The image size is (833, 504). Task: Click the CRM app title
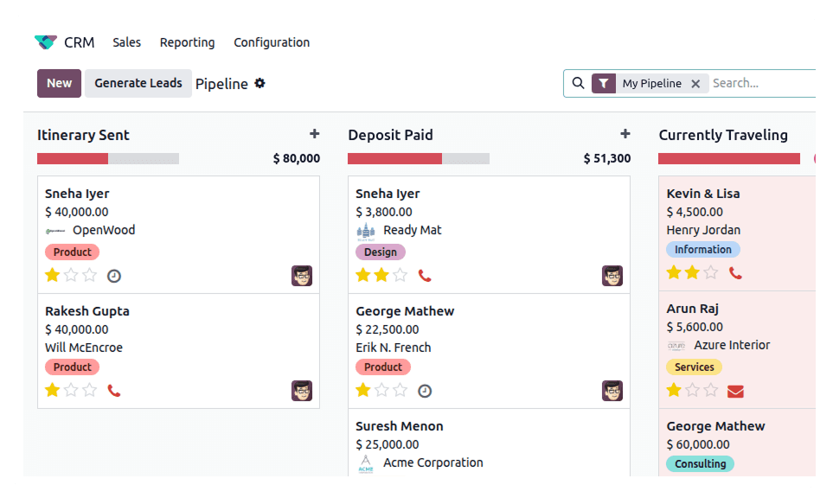(x=80, y=42)
